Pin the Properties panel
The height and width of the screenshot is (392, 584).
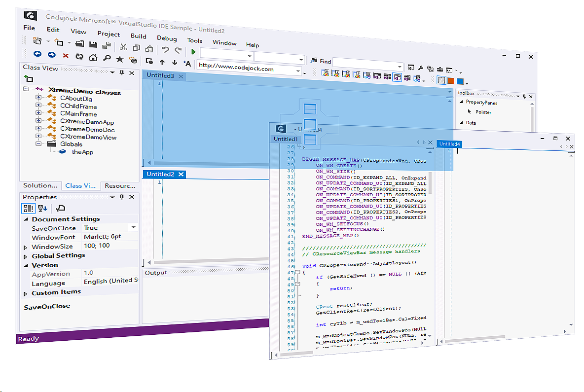(122, 197)
